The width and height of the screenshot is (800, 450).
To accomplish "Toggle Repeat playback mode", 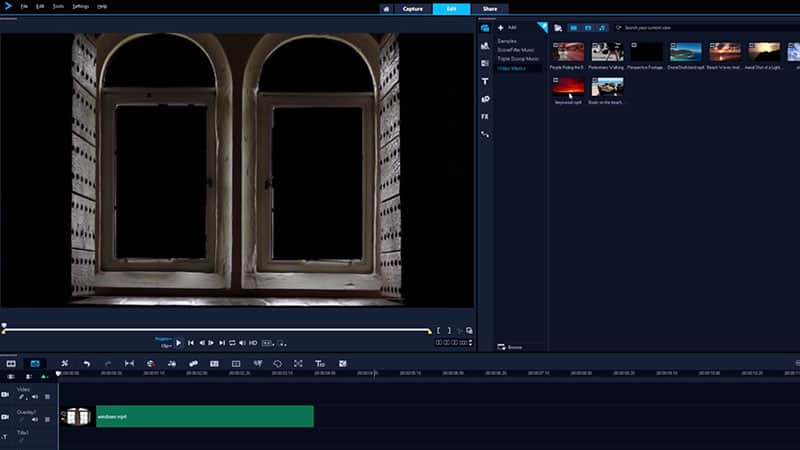I will click(232, 343).
